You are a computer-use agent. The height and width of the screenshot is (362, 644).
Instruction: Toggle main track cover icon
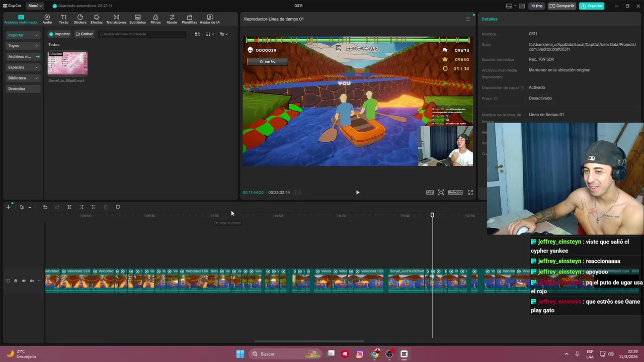click(8, 281)
